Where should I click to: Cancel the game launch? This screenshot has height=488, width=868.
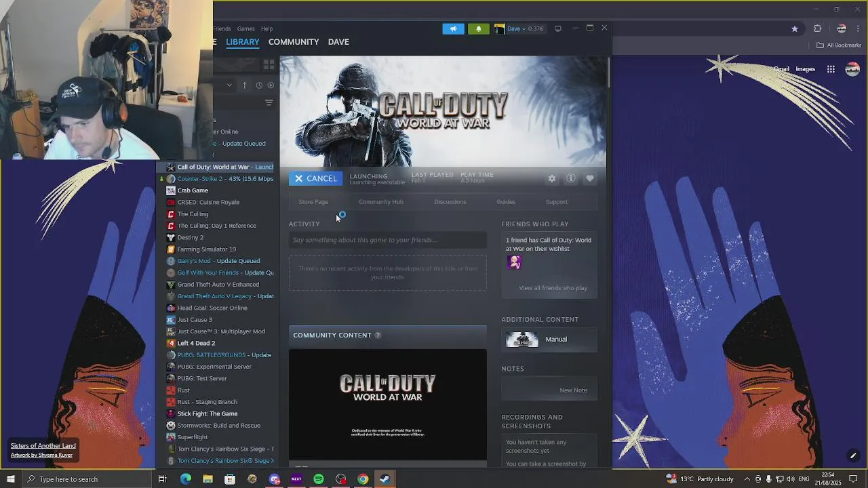315,178
